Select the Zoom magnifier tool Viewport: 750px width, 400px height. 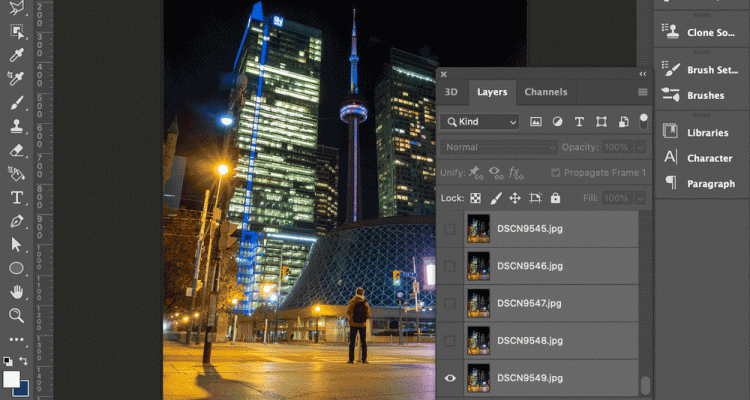click(17, 315)
